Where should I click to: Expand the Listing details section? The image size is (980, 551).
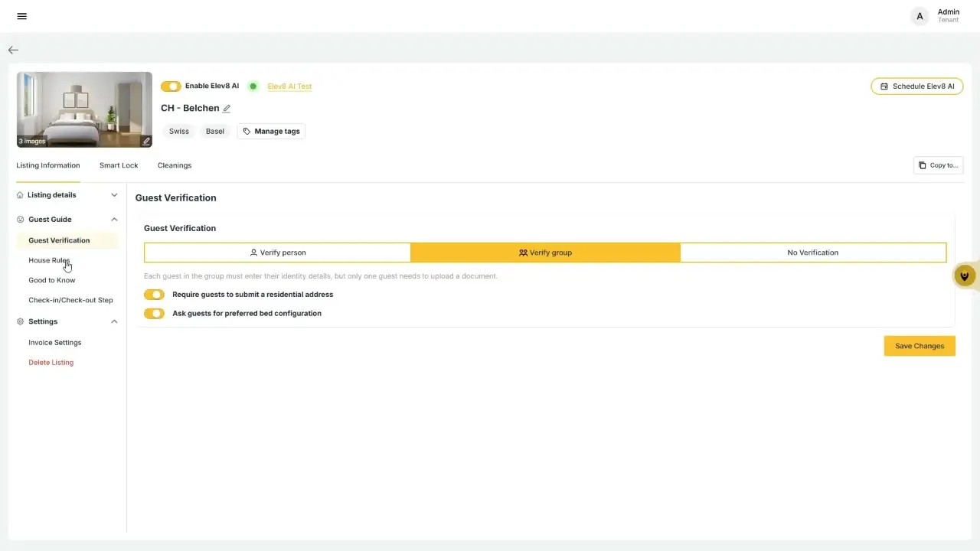click(67, 195)
